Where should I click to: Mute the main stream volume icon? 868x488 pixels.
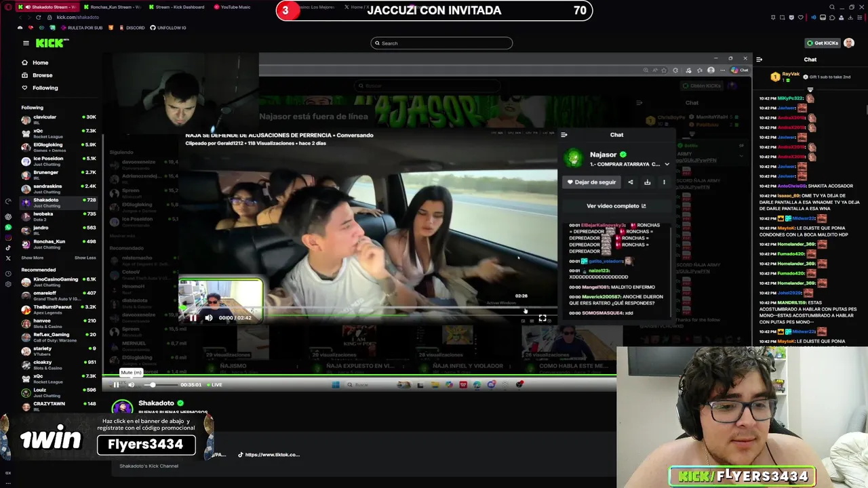[131, 385]
